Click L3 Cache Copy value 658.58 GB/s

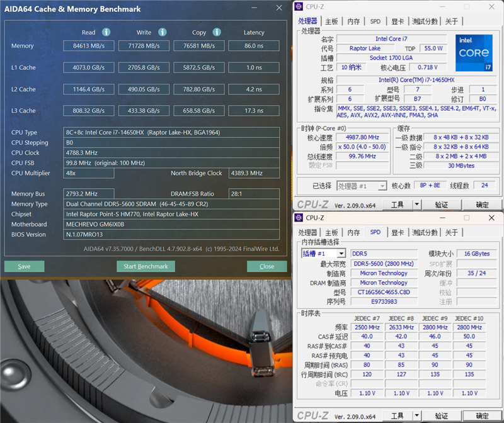pyautogui.click(x=199, y=111)
